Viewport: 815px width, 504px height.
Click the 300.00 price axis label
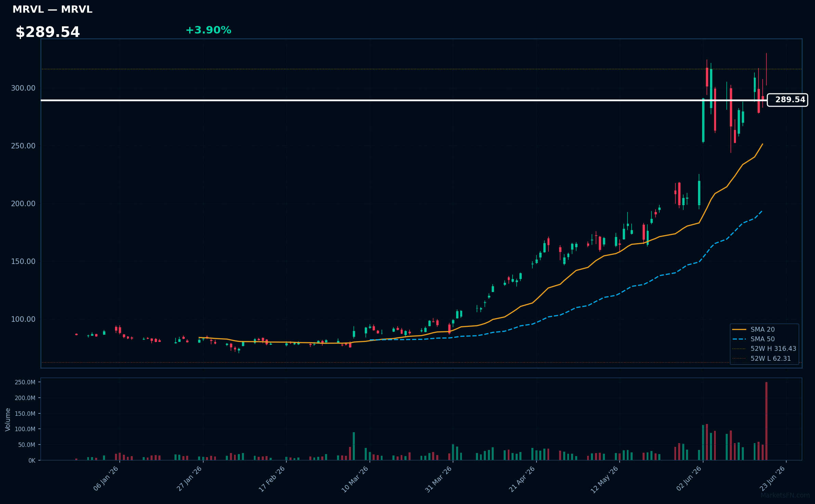point(23,88)
